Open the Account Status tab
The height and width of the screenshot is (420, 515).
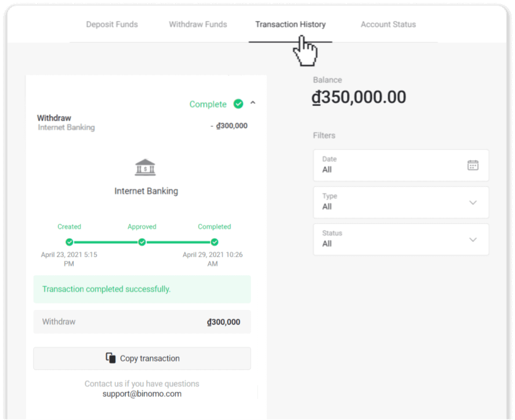tap(387, 24)
